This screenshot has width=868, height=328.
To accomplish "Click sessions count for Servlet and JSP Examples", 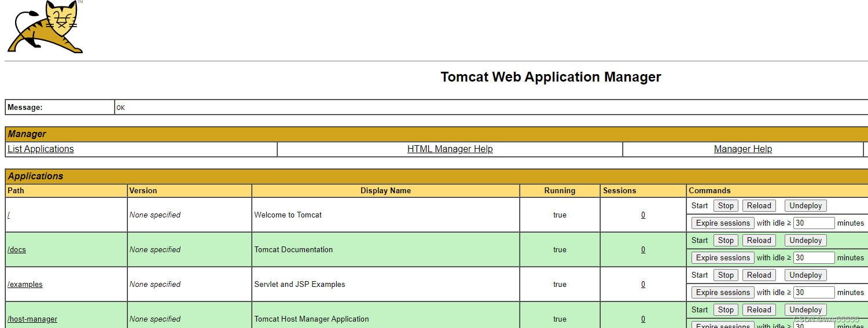I will (643, 284).
